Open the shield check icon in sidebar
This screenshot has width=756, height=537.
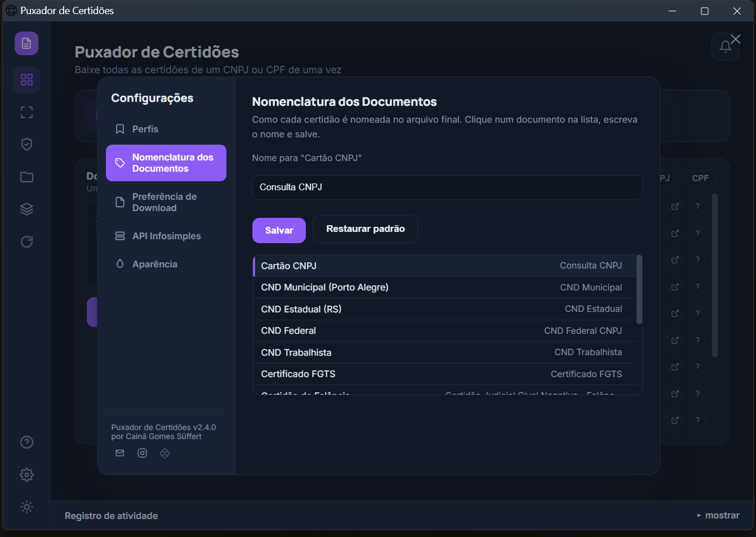tap(26, 144)
